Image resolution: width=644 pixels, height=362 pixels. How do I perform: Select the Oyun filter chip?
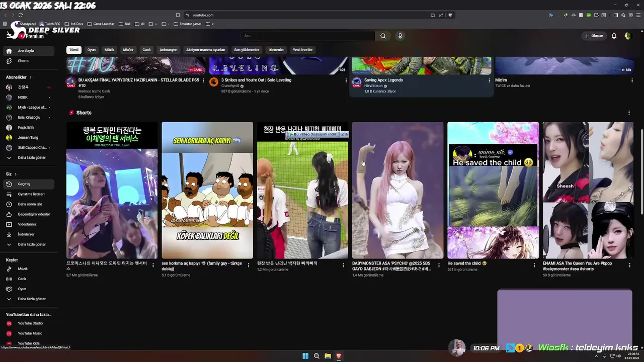click(92, 50)
